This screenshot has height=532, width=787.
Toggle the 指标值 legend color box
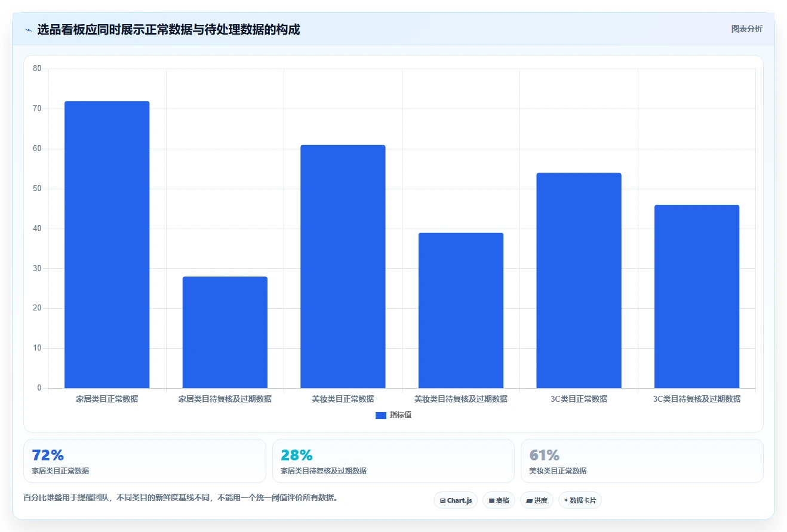pos(381,415)
